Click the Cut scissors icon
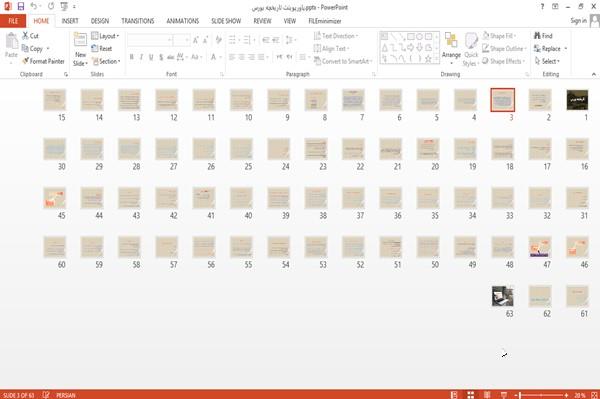The image size is (600, 399). pyautogui.click(x=25, y=36)
